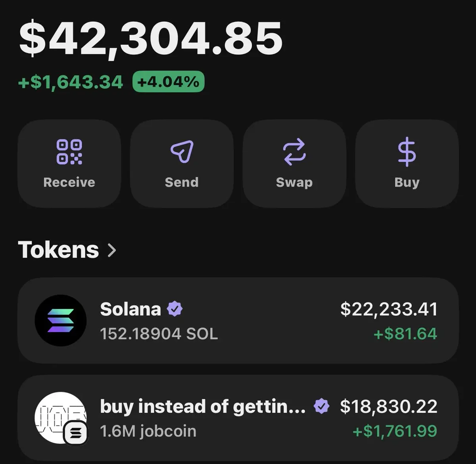Click the $42,304.85 total balance
The height and width of the screenshot is (464, 476).
pos(151,38)
